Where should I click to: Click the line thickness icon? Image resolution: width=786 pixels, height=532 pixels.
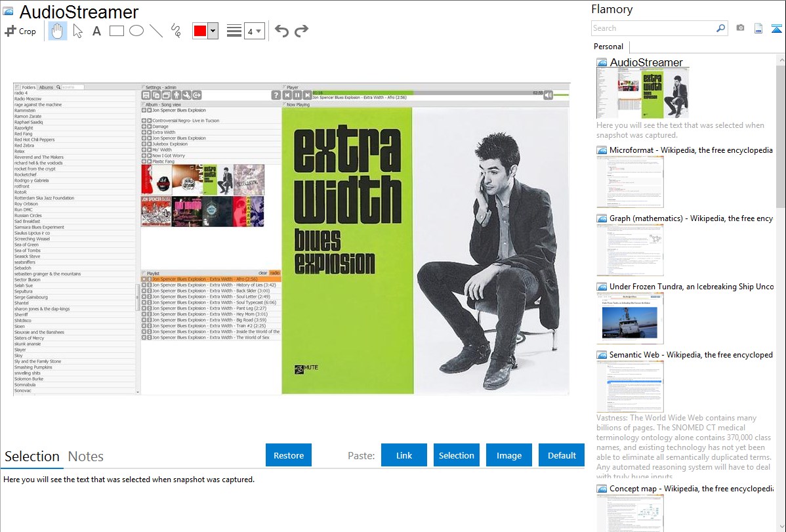coord(234,31)
